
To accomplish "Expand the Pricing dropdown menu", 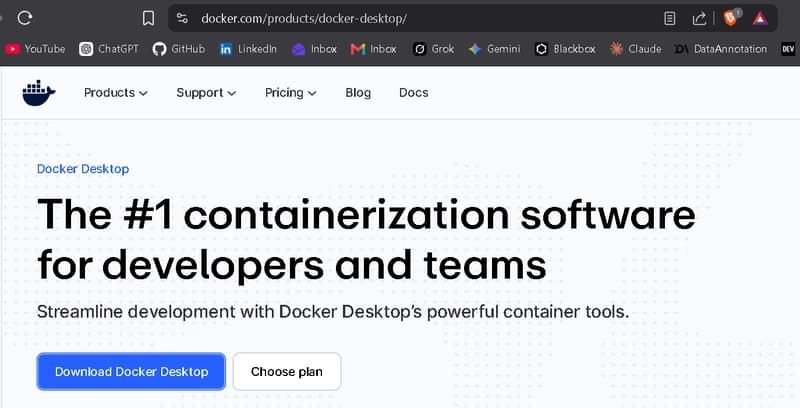I will click(291, 93).
